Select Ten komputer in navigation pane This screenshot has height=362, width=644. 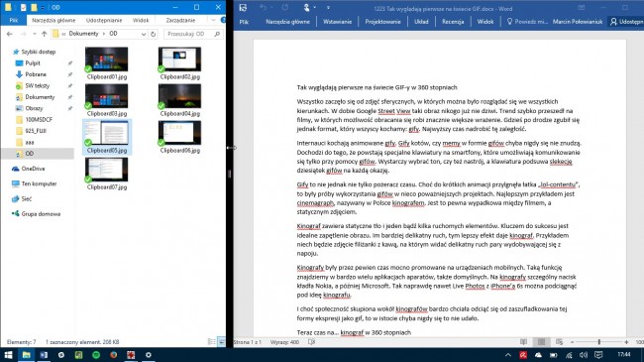pyautogui.click(x=39, y=183)
